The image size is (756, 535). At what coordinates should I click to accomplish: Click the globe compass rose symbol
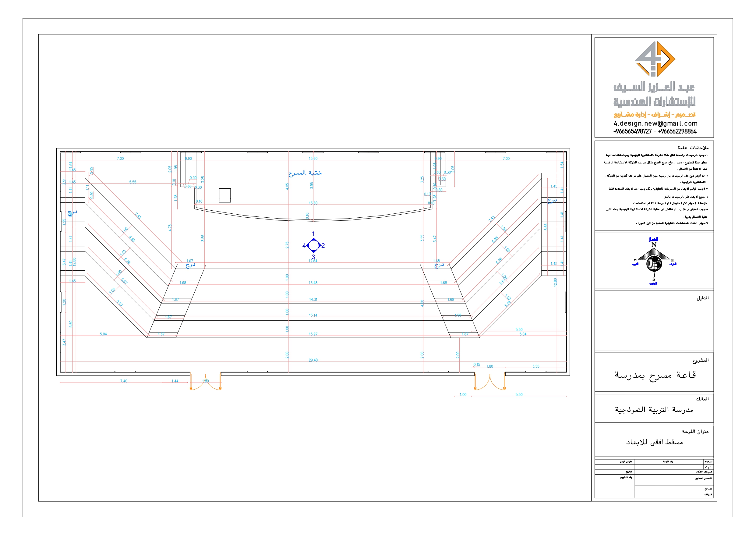[654, 263]
